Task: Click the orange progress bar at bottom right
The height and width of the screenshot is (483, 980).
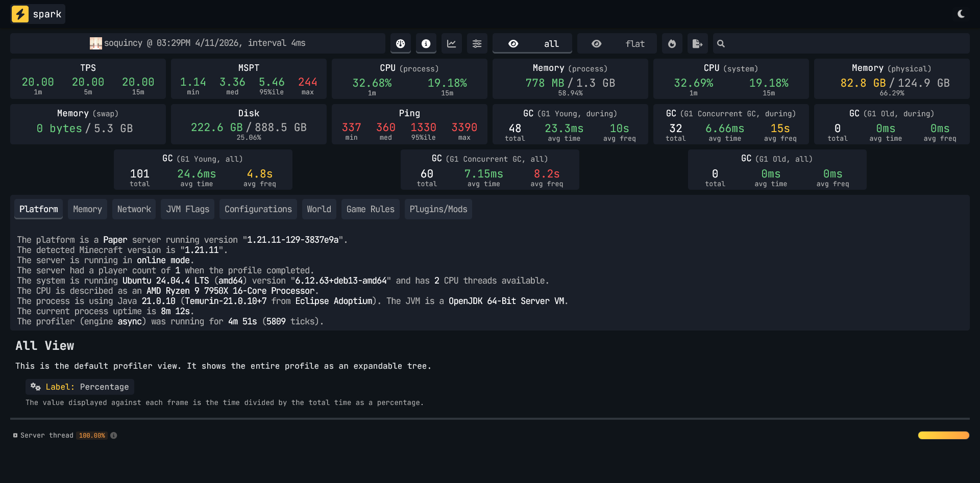Action: (943, 435)
